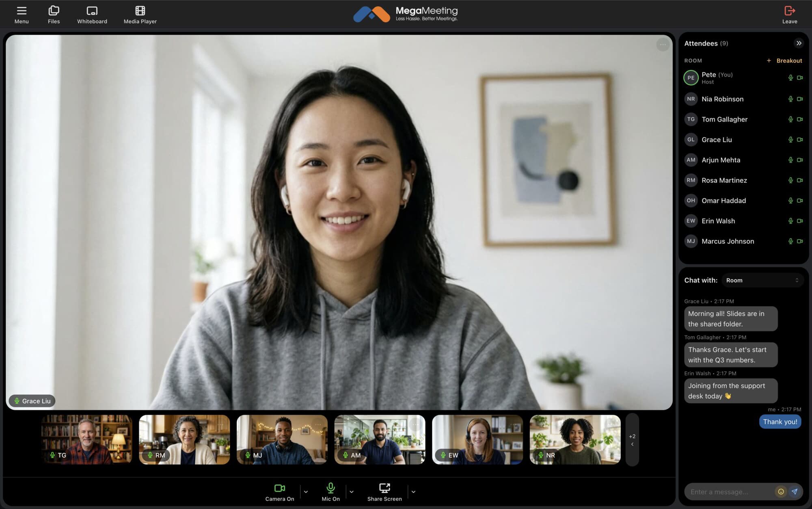812x509 pixels.
Task: Click Marcus Johnson's microphone icon
Action: pos(790,241)
